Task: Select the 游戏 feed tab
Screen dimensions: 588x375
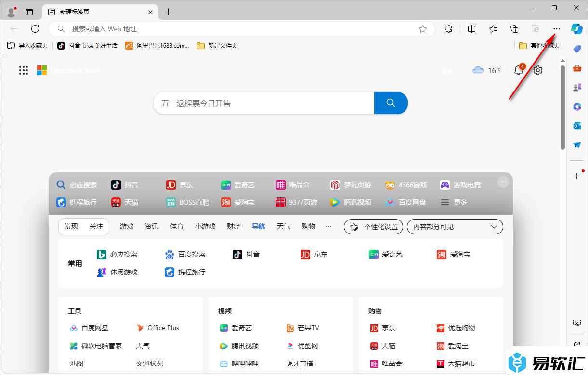Action: pos(127,226)
